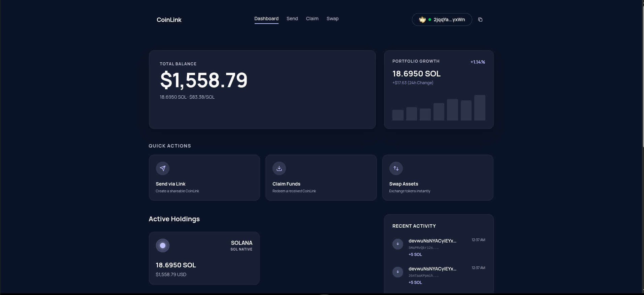Click the RECENT ACTIVITY heading
The image size is (644, 295).
414,226
